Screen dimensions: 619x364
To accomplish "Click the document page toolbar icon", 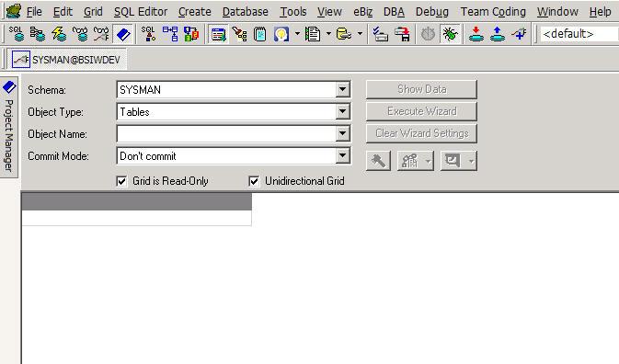I will tap(313, 34).
